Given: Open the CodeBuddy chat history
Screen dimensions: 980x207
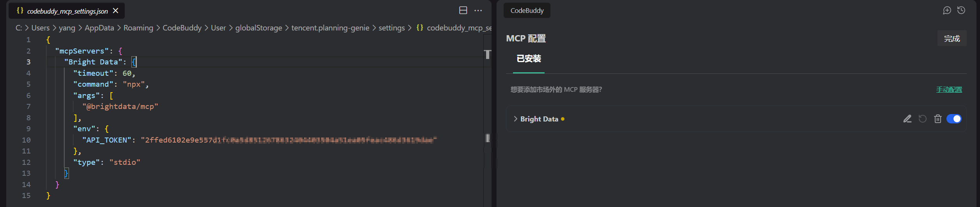Looking at the screenshot, I should tap(961, 11).
